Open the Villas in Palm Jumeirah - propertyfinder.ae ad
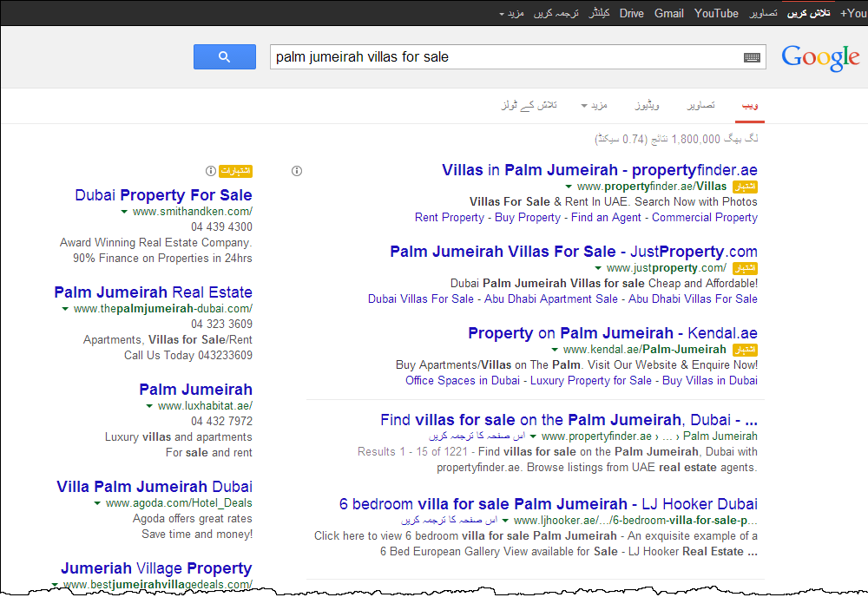The height and width of the screenshot is (597, 868). (600, 170)
